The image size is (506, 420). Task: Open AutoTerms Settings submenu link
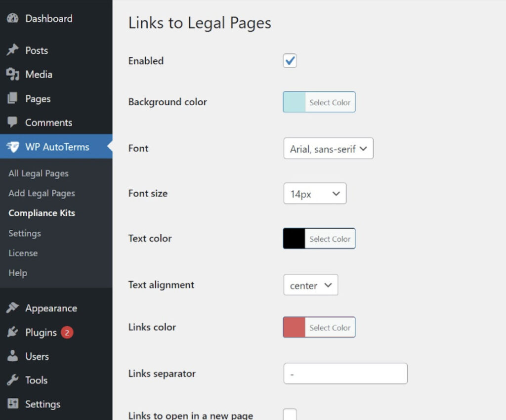tap(25, 233)
